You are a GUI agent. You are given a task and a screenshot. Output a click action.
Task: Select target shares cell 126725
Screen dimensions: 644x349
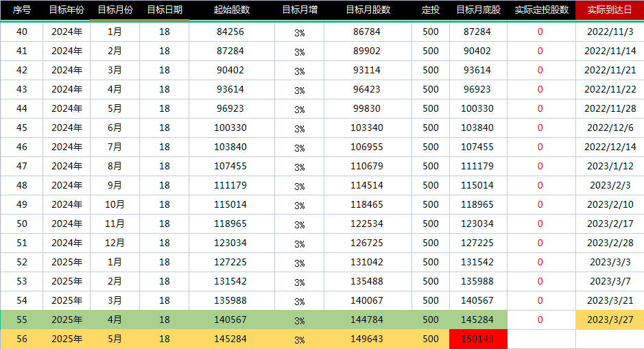368,243
